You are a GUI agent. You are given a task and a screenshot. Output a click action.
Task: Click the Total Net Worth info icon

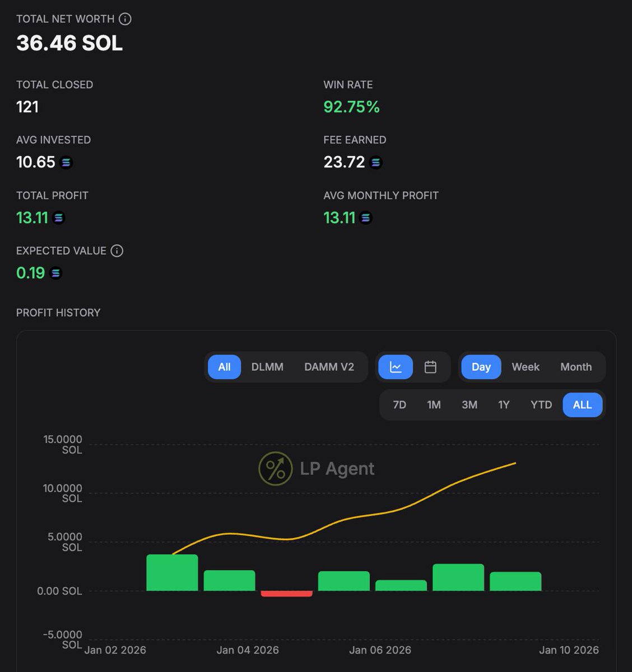click(x=126, y=19)
